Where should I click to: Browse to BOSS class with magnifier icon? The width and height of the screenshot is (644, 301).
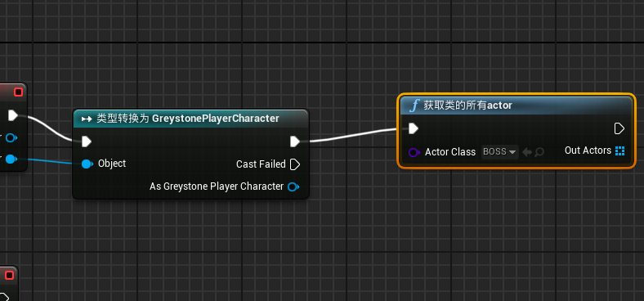pos(539,153)
